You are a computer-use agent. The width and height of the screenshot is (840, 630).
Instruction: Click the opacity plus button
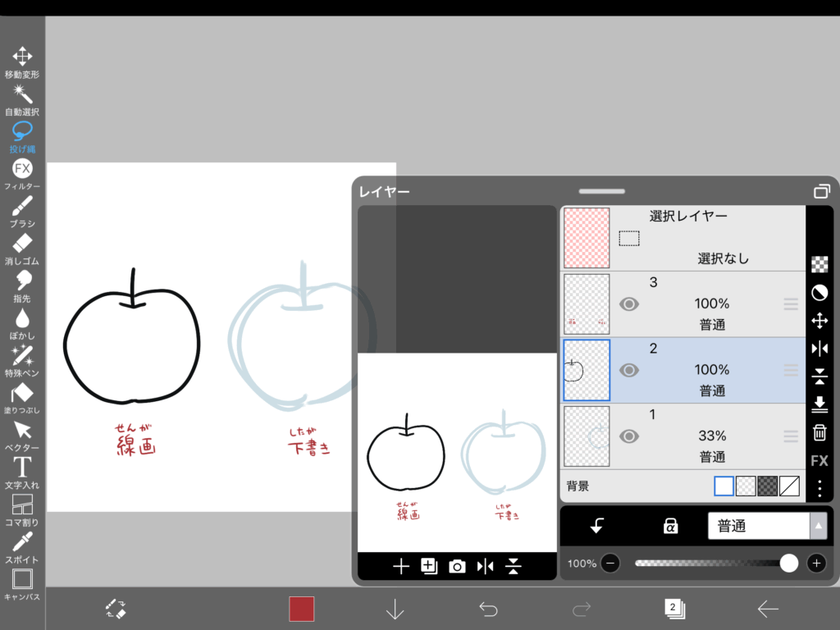tap(816, 563)
